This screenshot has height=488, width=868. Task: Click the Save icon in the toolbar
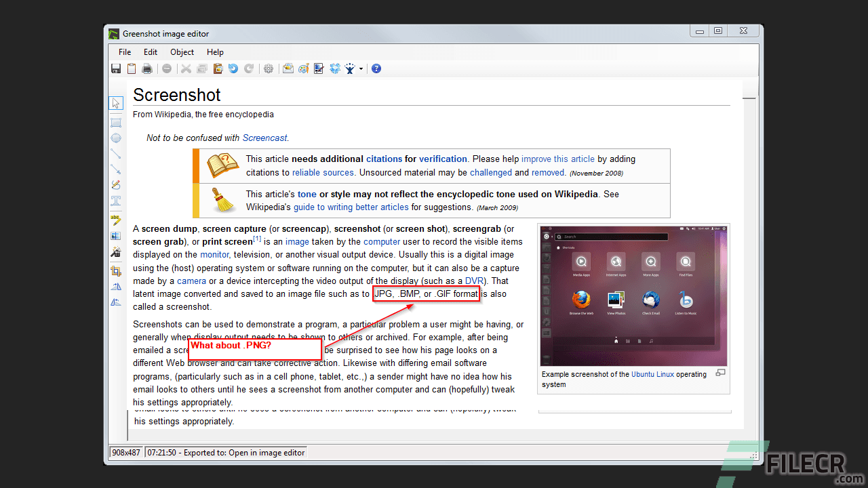tap(116, 68)
